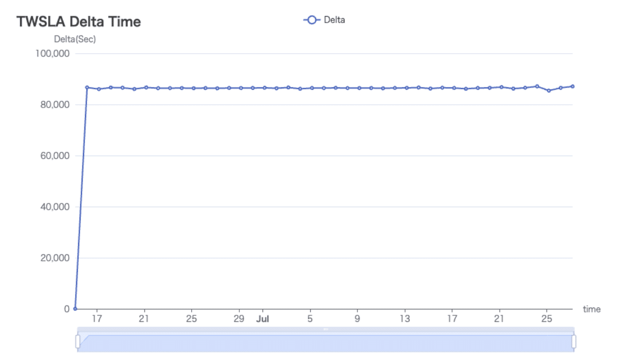Click the '80,000' y-axis value

coord(55,105)
